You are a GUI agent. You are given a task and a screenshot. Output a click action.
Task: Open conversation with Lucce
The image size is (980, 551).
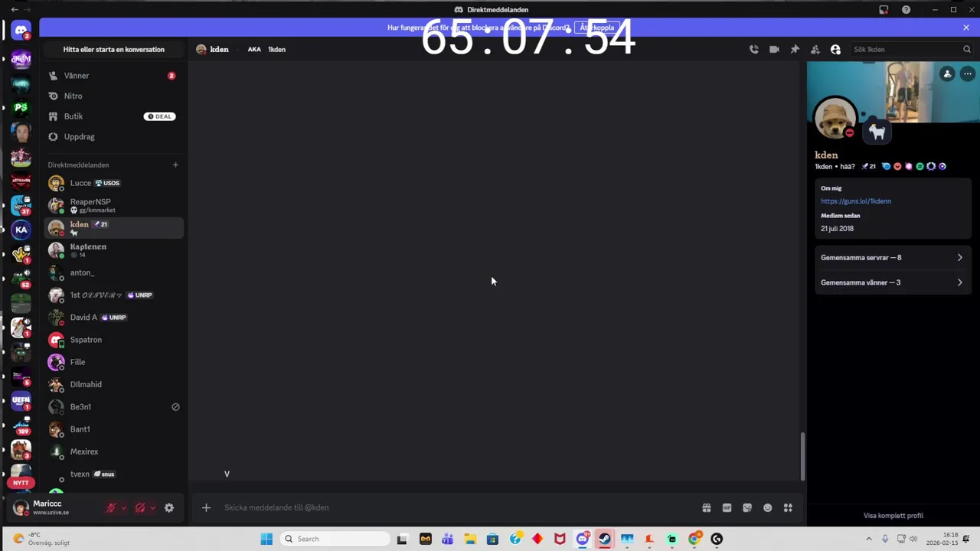pyautogui.click(x=113, y=183)
